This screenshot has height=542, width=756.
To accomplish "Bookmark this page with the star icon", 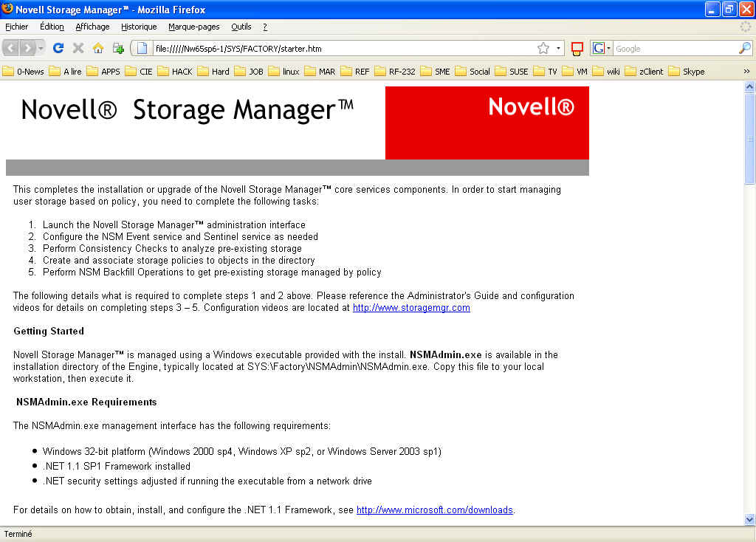I will tap(543, 48).
